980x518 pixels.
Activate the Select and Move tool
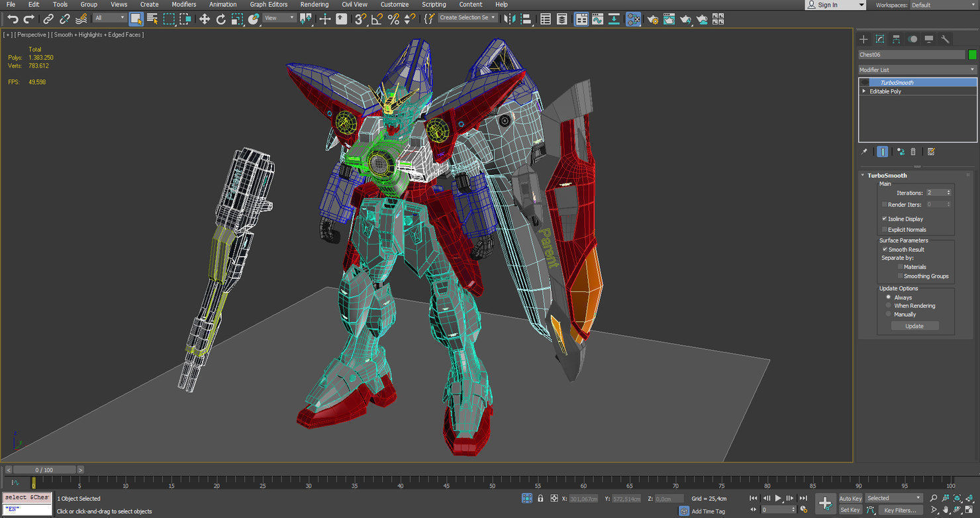(205, 19)
